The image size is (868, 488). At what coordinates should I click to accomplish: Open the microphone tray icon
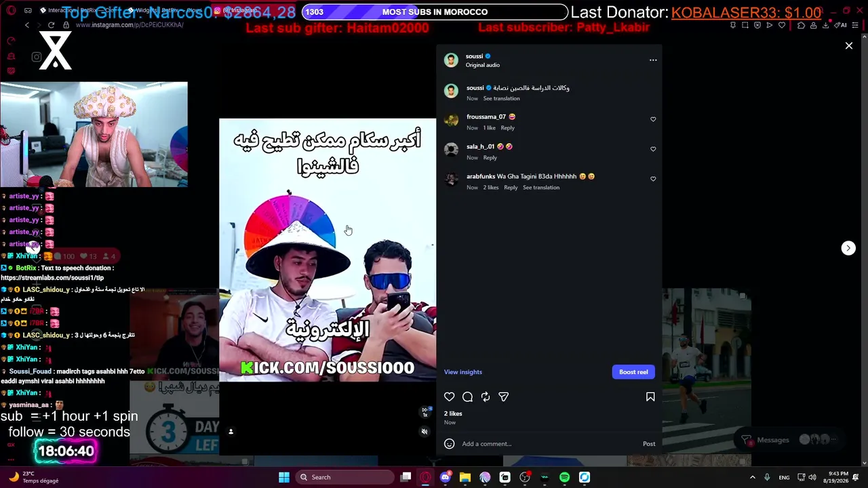(x=767, y=477)
